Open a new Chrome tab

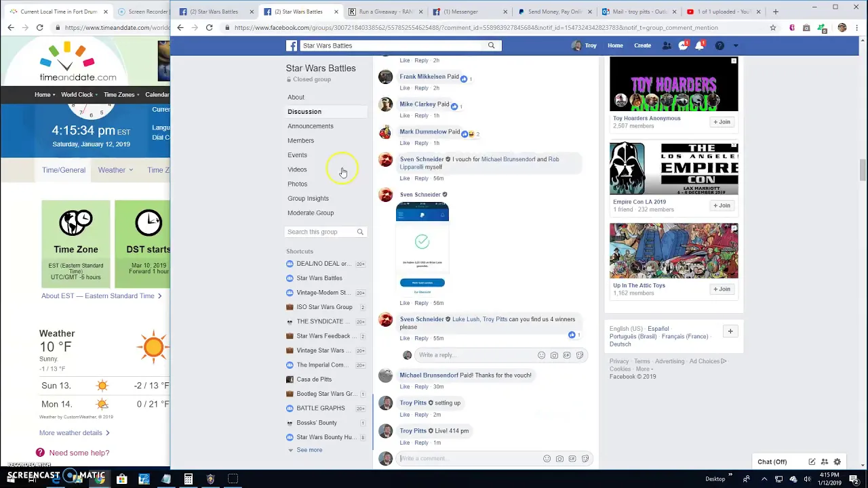[x=775, y=12]
